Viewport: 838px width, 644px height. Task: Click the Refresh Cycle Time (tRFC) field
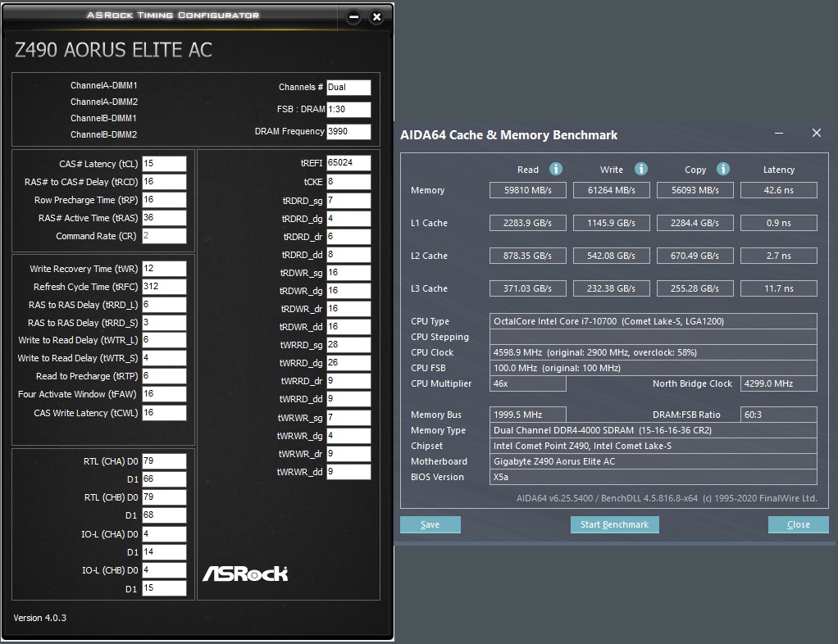coord(164,287)
